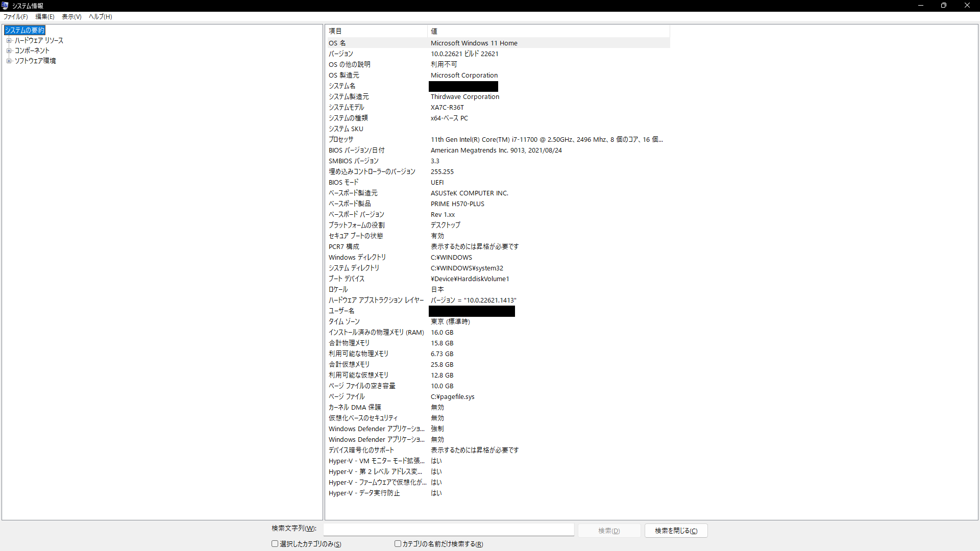Viewport: 980px width, 551px height.
Task: Enable the 選択したカテゴリのみ checkbox
Action: pos(275,544)
